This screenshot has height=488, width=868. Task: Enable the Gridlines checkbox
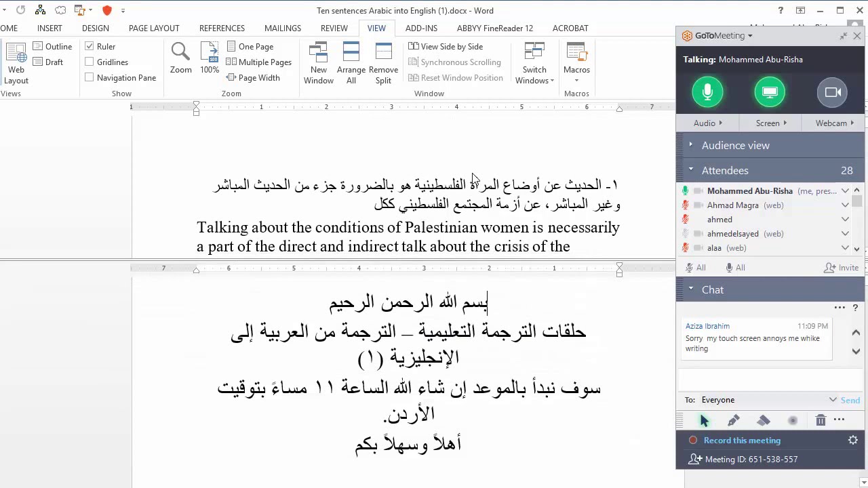coord(90,62)
